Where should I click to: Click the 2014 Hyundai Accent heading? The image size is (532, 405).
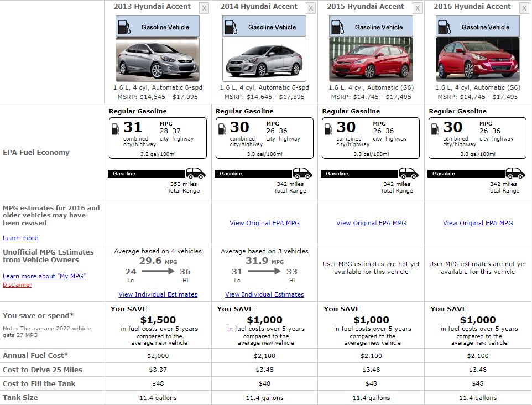tap(259, 7)
